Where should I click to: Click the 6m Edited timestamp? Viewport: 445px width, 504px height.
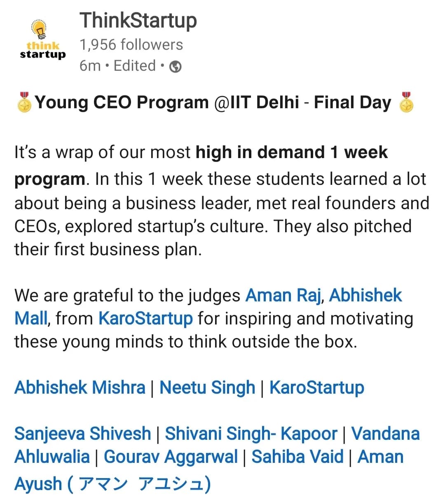pos(117,66)
